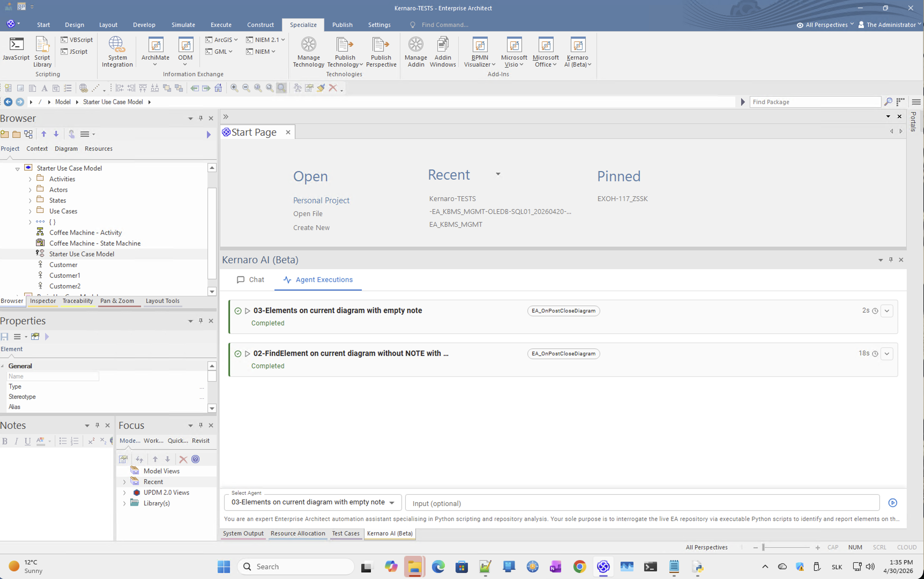The image size is (924, 579).
Task: Collapse the Starter Use Case Model node
Action: point(17,169)
